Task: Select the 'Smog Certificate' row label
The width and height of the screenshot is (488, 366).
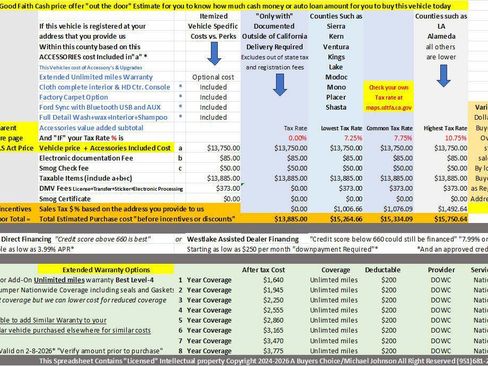Action: click(x=65, y=199)
